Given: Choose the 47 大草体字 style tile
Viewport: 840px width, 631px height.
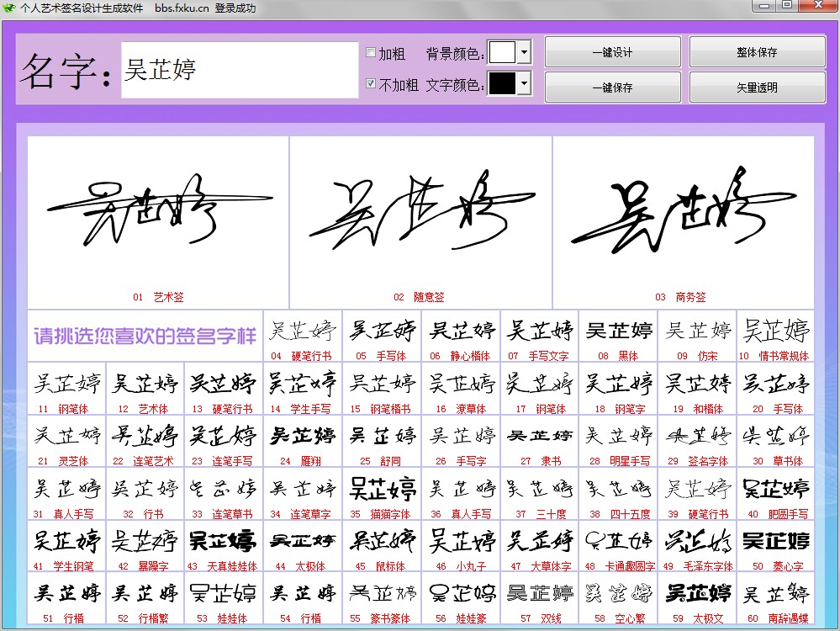Looking at the screenshot, I should click(x=540, y=546).
